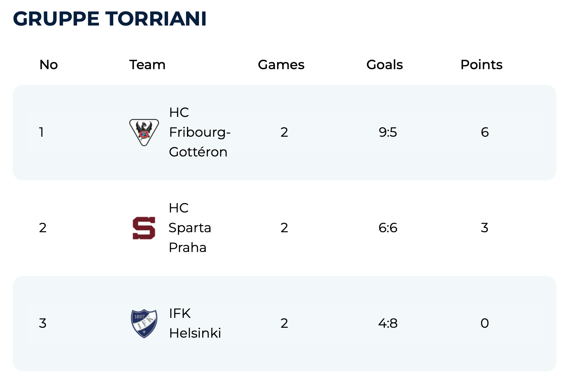Click the Points column header
The width and height of the screenshot is (570, 392).
[481, 65]
